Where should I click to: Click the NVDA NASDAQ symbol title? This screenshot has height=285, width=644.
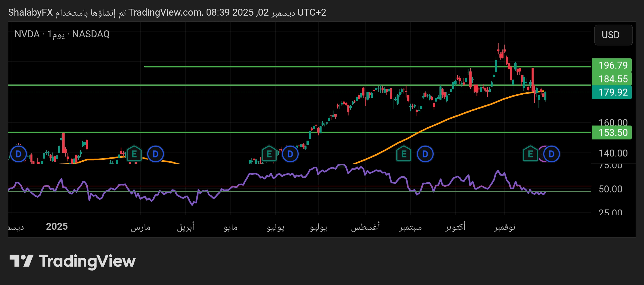62,34
